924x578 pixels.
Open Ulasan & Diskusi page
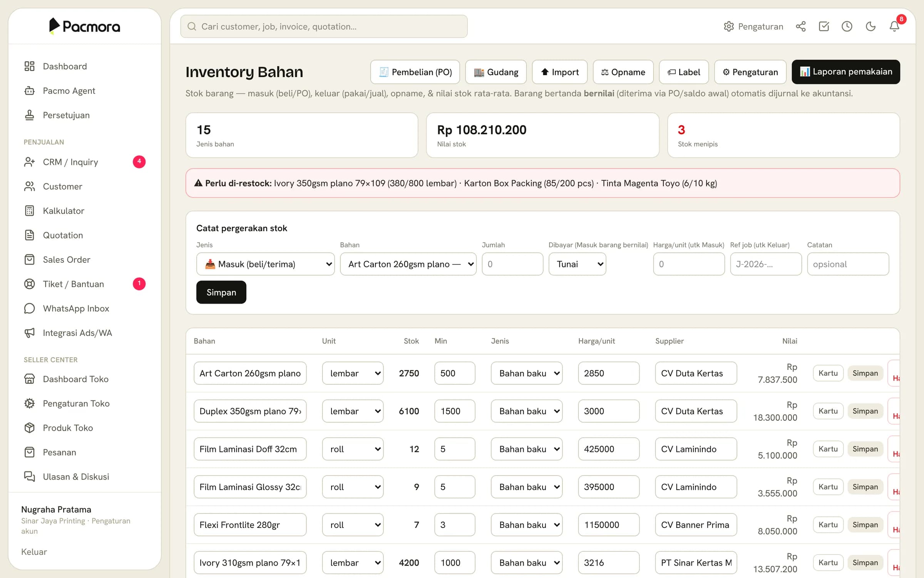(x=85, y=477)
